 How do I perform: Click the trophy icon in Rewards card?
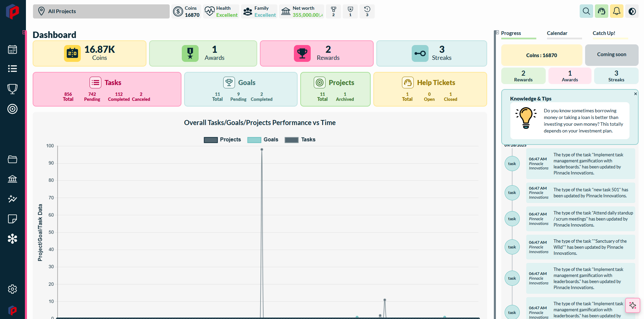(302, 53)
